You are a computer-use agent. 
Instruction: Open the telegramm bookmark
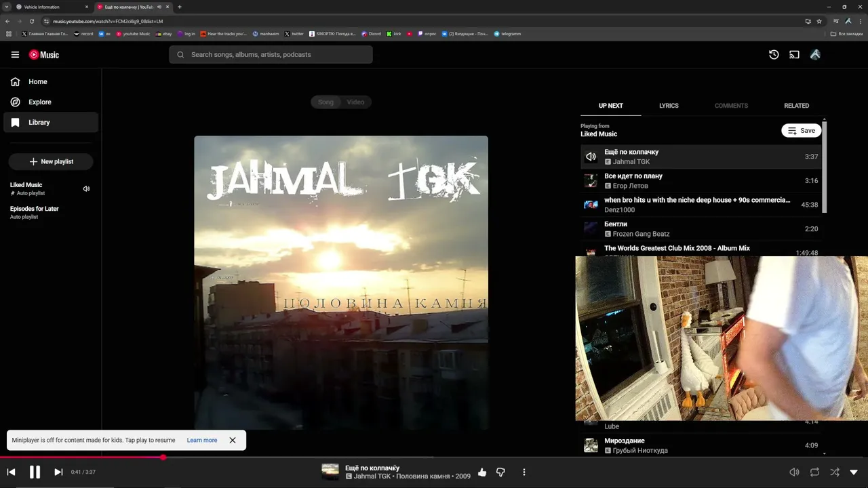pos(507,34)
